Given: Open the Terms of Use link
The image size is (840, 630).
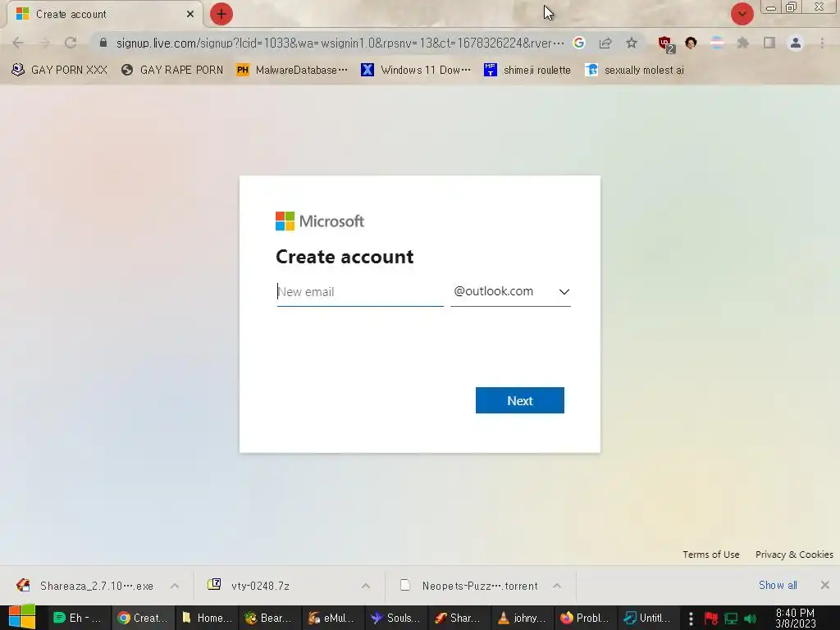Looking at the screenshot, I should tap(711, 555).
